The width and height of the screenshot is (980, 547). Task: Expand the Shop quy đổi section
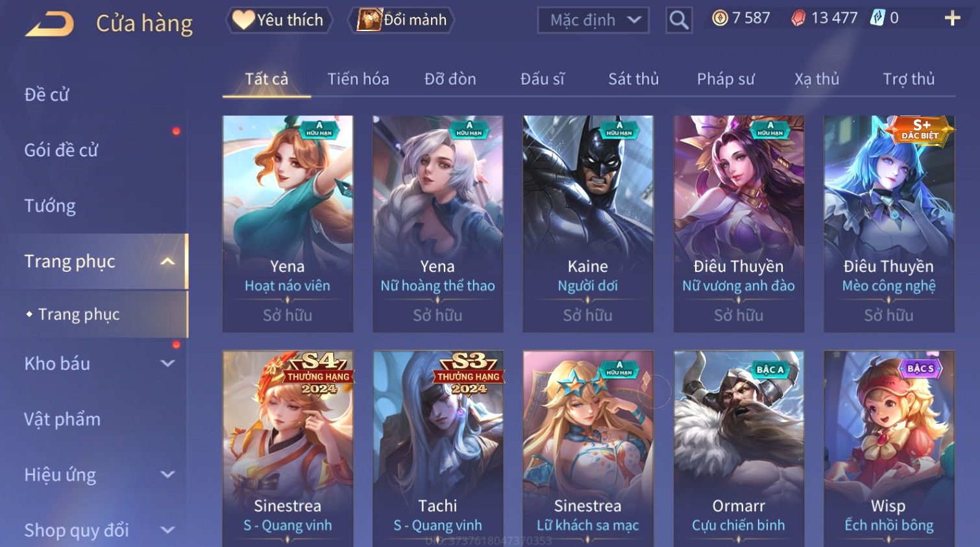click(167, 530)
